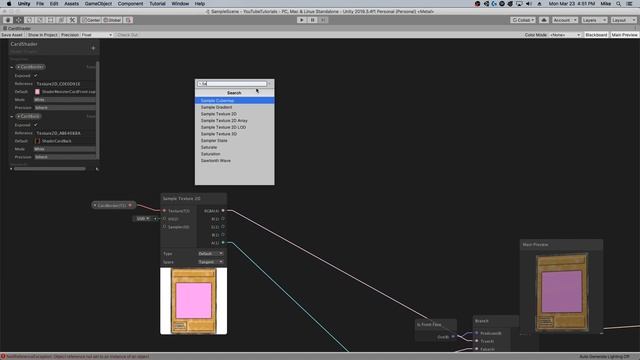Click the CardBack default texture thumbnail
Image resolution: width=640 pixels, height=360 pixels.
[x=37, y=141]
